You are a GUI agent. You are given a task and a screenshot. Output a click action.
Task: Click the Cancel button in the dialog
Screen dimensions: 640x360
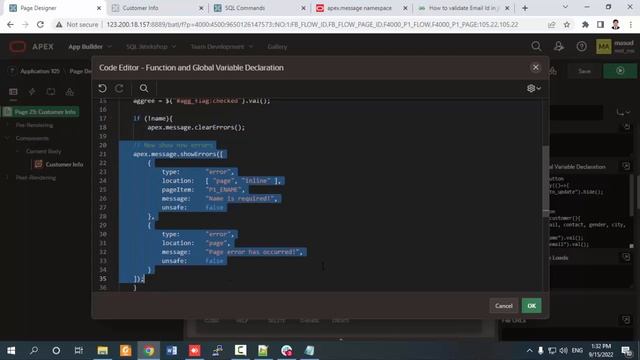coord(503,306)
